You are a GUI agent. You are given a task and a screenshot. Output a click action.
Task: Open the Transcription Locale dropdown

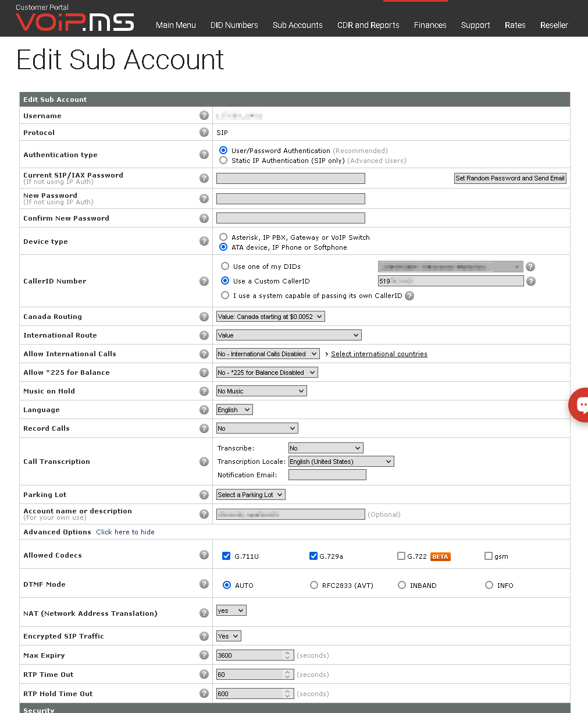click(341, 462)
